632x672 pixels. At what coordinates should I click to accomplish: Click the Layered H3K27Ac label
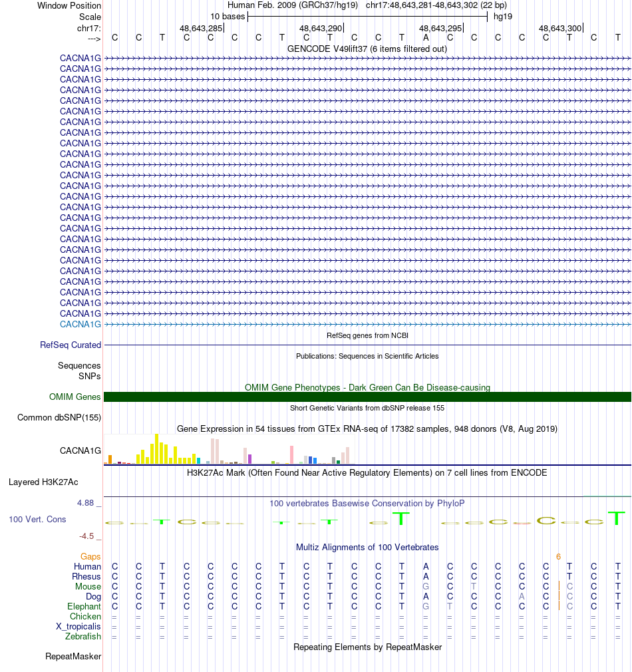click(43, 482)
